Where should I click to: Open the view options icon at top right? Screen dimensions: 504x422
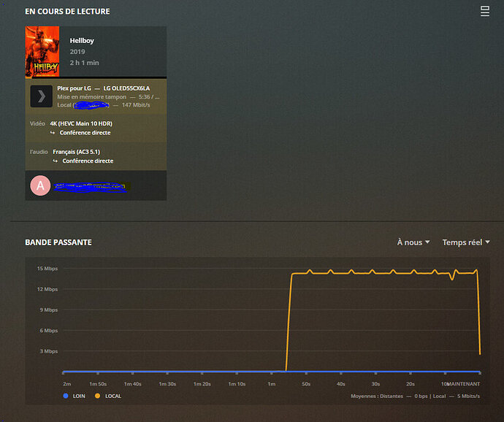point(485,11)
